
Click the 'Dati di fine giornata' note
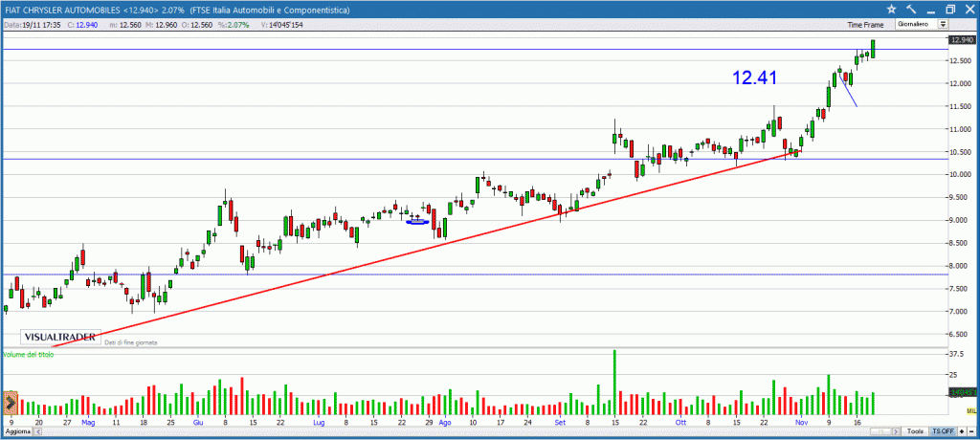point(130,342)
